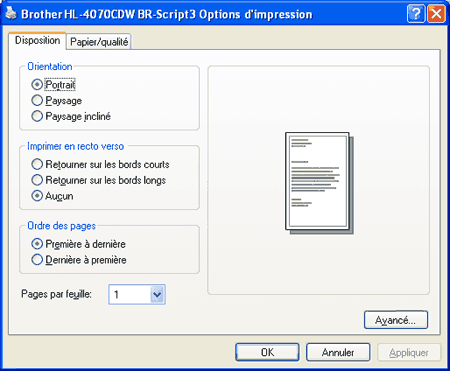Switch to the Disposition tab
Viewport: 450px width, 371px height.
point(37,41)
